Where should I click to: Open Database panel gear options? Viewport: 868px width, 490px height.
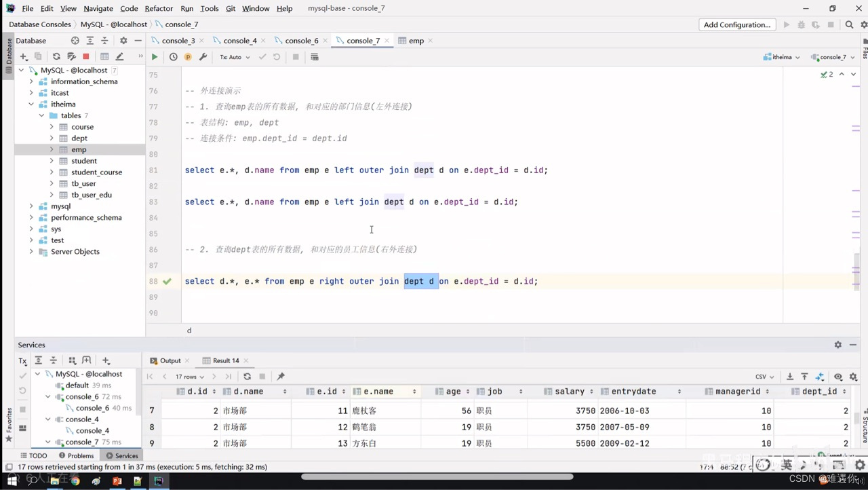123,41
